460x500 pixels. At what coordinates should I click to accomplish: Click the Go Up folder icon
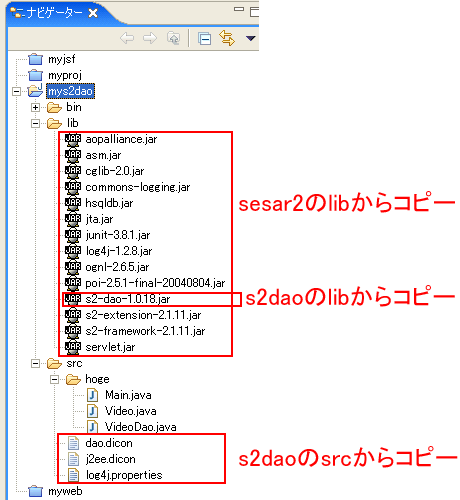[173, 38]
